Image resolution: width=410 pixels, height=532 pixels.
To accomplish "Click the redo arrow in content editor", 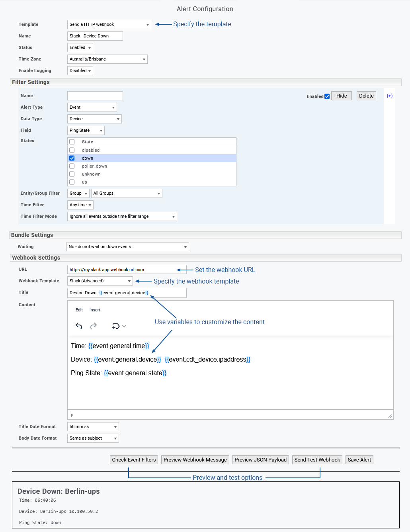I will (94, 326).
